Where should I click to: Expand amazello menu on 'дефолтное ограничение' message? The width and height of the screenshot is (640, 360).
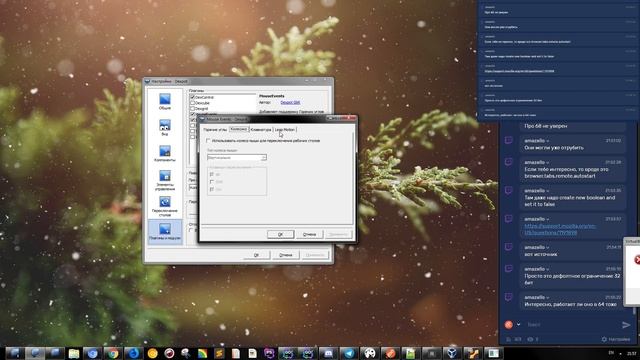click(x=547, y=269)
